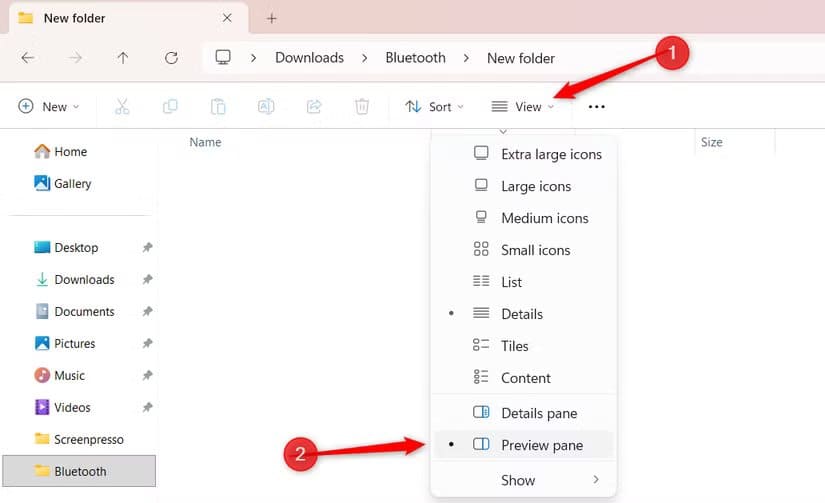Open Music in the sidebar
825x503 pixels.
coord(59,375)
